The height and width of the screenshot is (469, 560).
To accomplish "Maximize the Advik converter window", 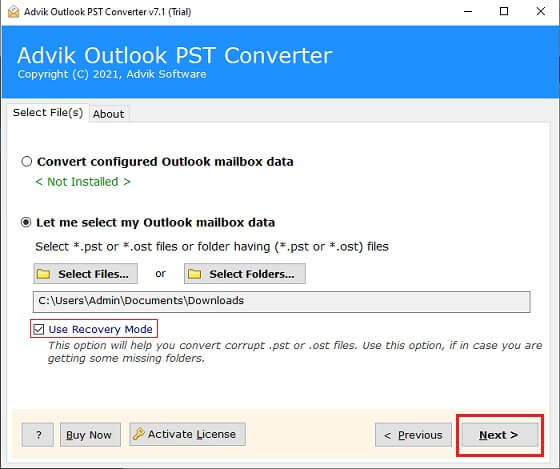I will [x=504, y=11].
